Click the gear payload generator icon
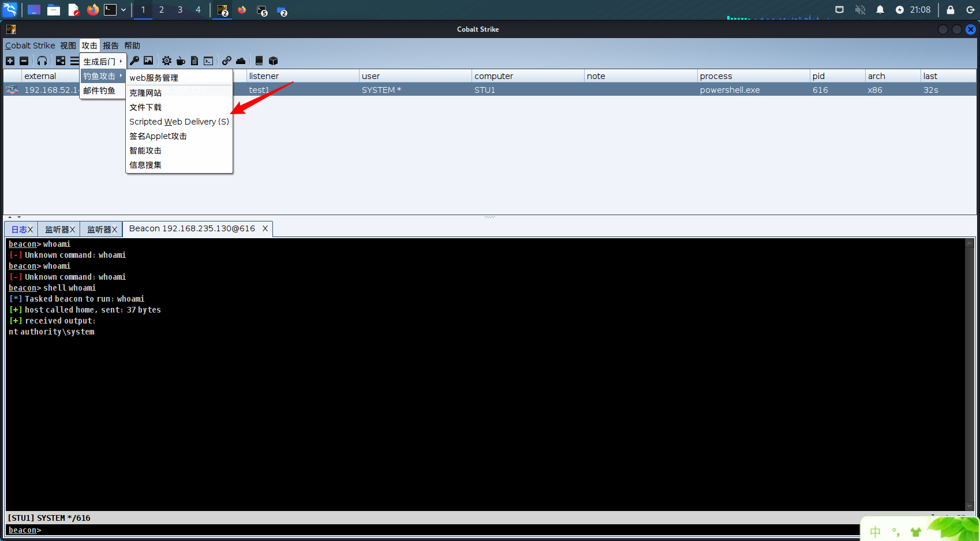Screen dimensions: 980x541 click(167, 61)
